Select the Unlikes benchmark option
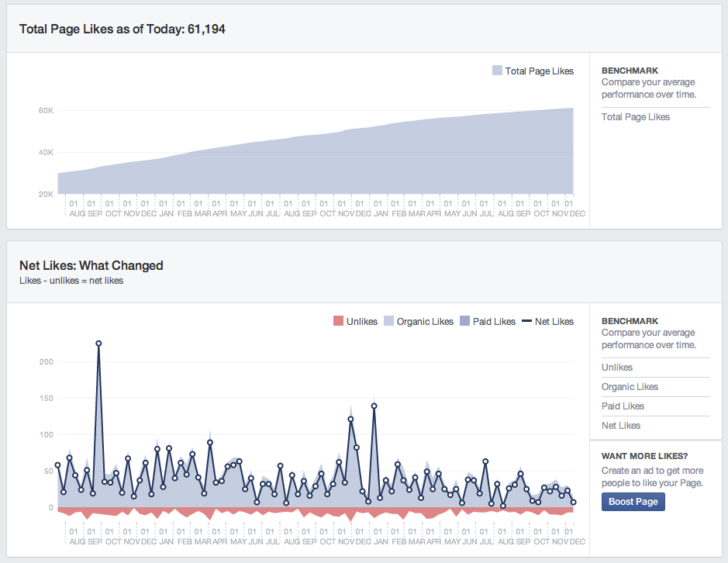 (x=617, y=368)
